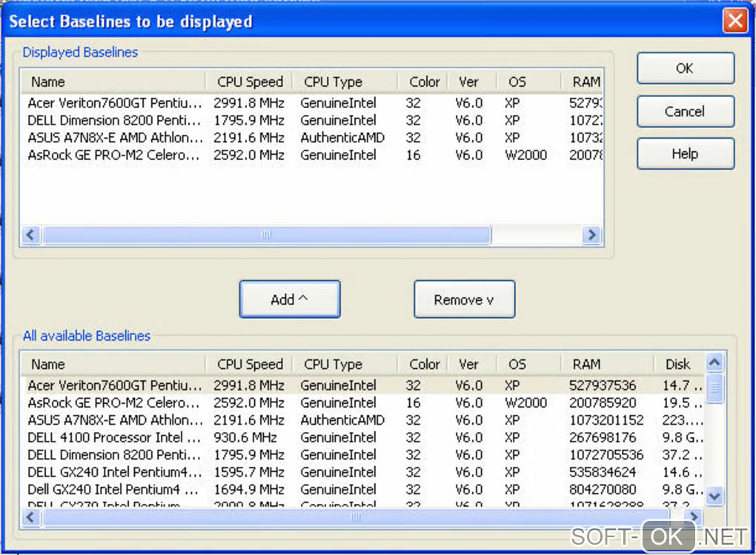
Task: Select DELL 4100 Processor row in available baselines
Action: tap(115, 437)
